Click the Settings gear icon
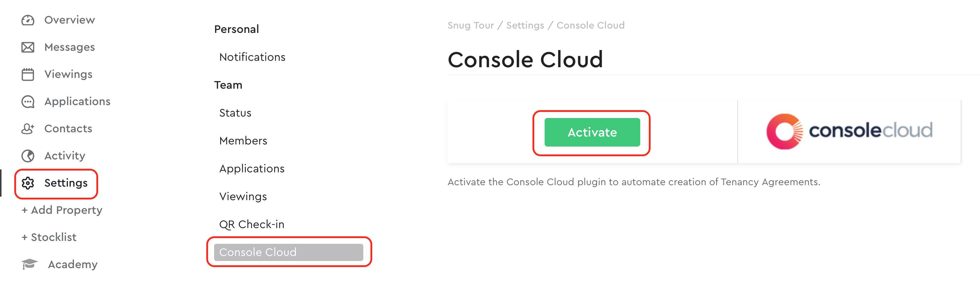The image size is (980, 291). pos(28,183)
